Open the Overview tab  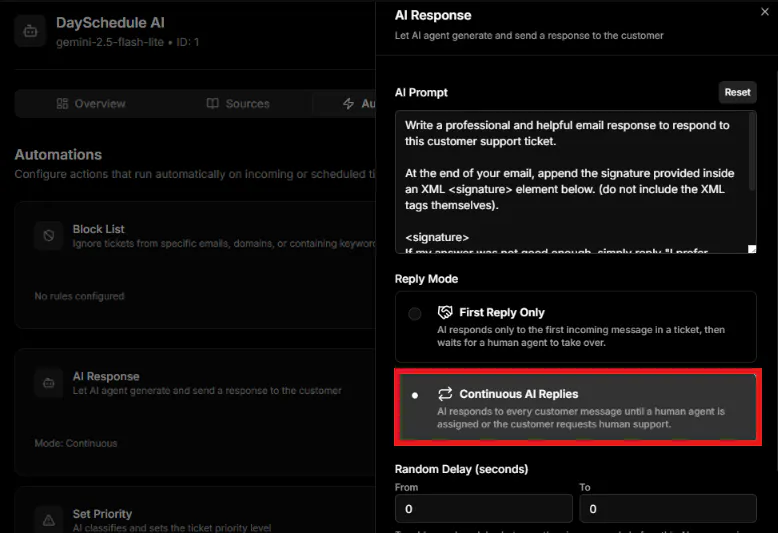click(x=91, y=103)
